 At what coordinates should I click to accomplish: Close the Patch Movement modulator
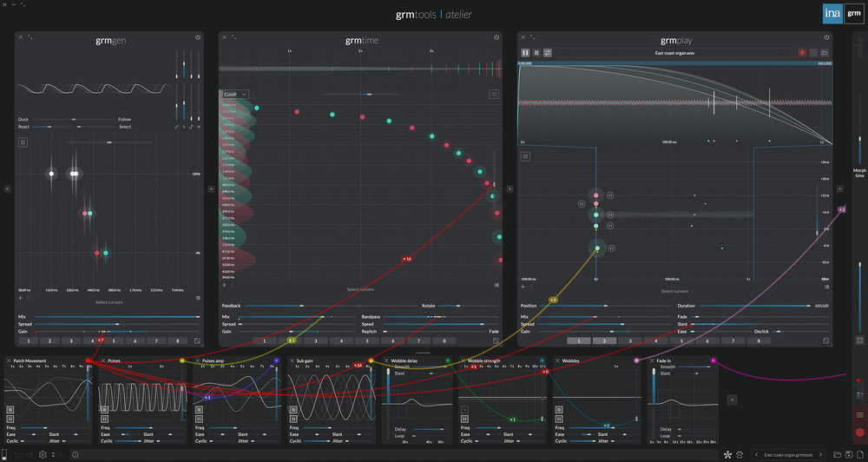[x=9, y=360]
